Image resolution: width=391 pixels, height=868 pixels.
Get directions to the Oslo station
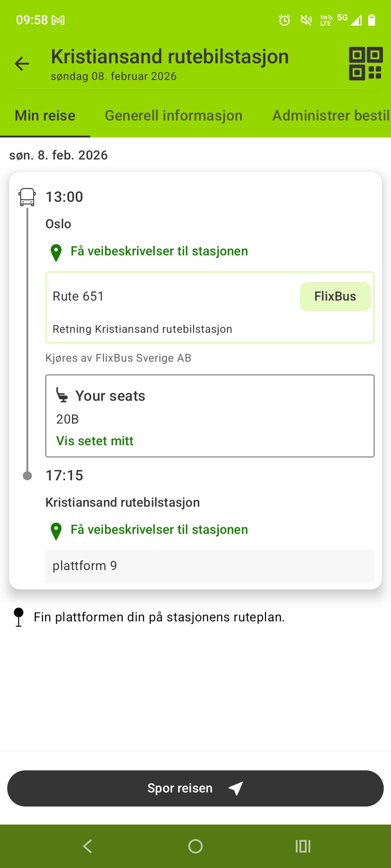click(159, 251)
